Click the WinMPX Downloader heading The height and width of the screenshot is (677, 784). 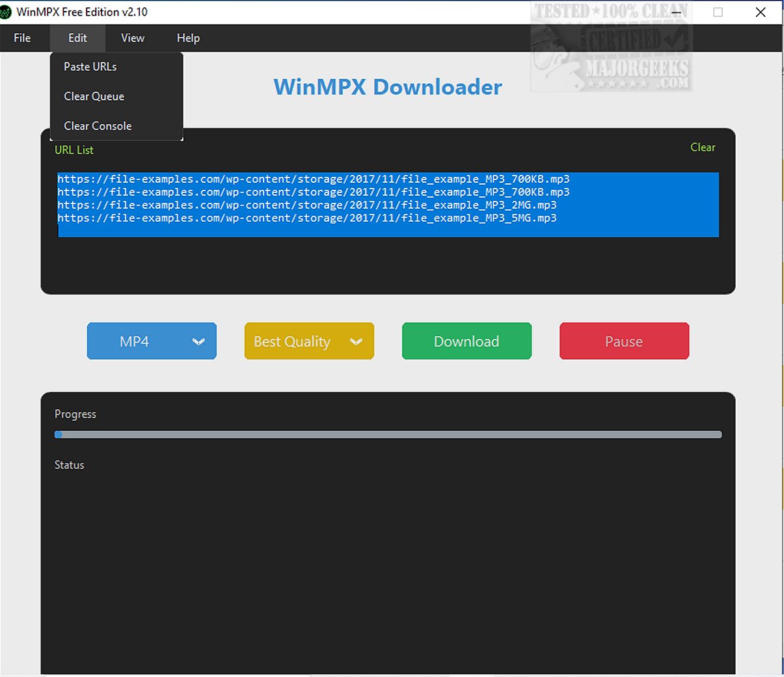tap(388, 86)
